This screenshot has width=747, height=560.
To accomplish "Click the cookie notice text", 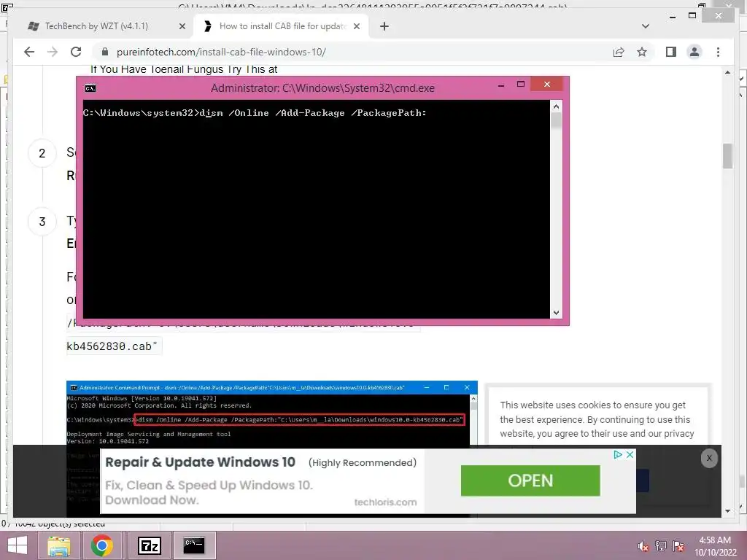I will point(597,419).
